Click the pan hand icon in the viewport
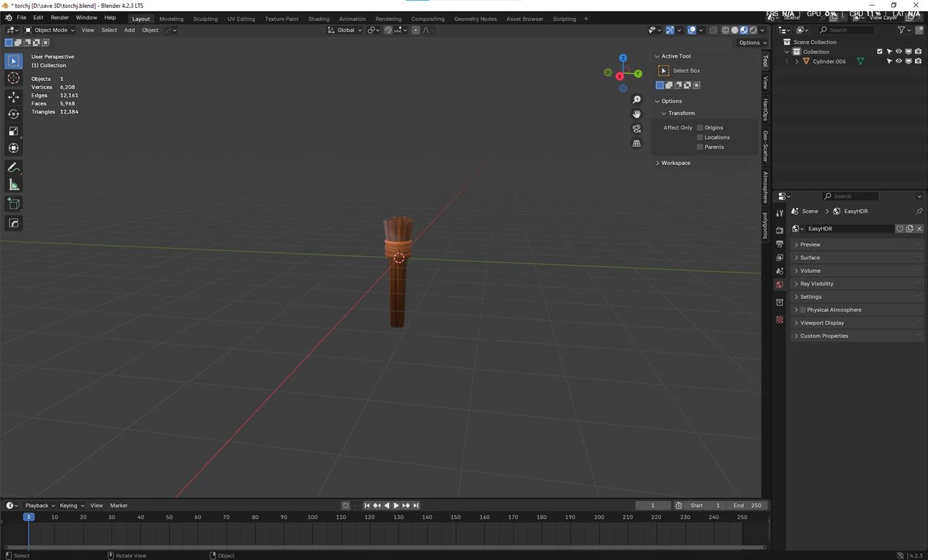Screen dimensions: 928x560 coord(636,114)
